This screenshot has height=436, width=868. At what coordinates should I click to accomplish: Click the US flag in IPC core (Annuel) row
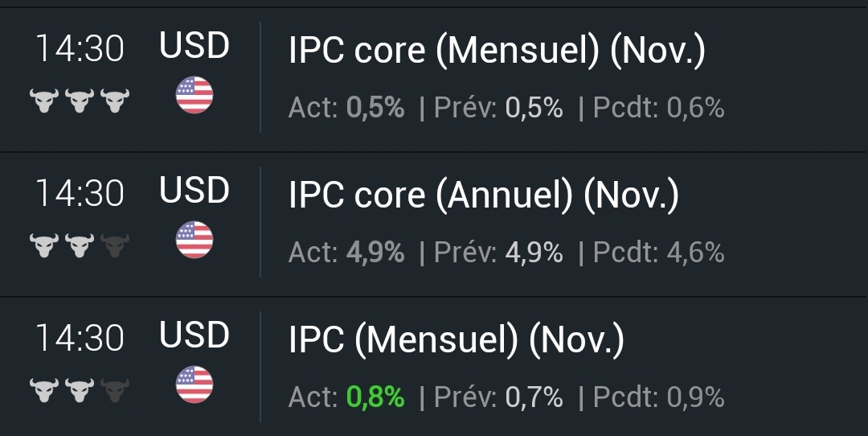(194, 240)
